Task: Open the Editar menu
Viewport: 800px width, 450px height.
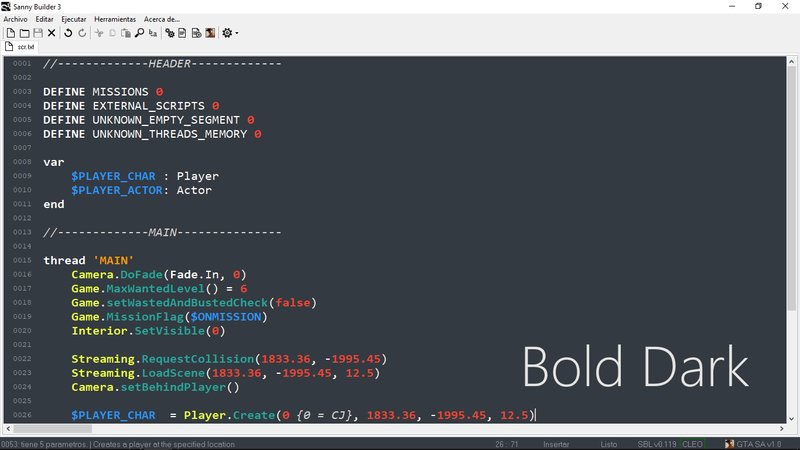Action: click(x=45, y=19)
